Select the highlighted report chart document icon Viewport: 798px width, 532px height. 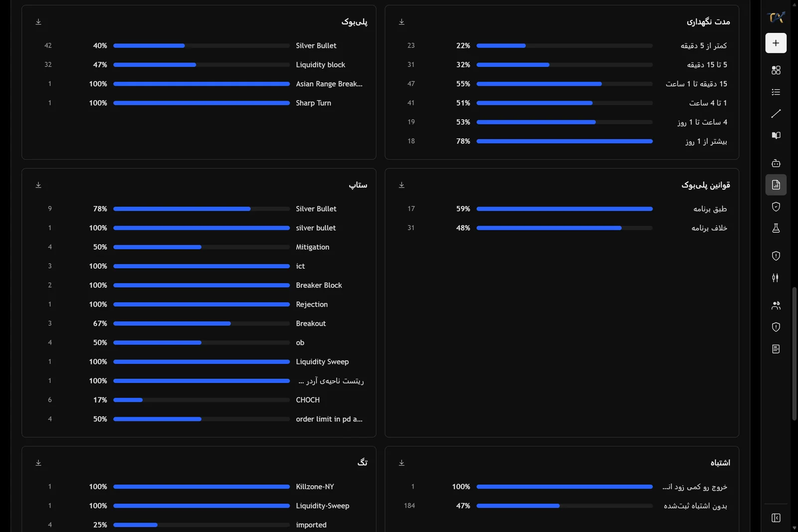point(776,185)
